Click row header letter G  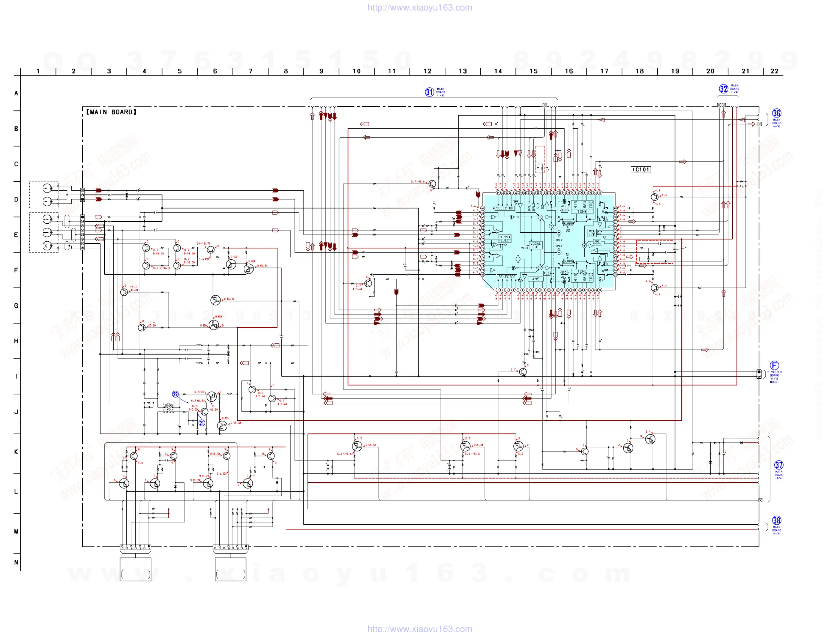(16, 305)
